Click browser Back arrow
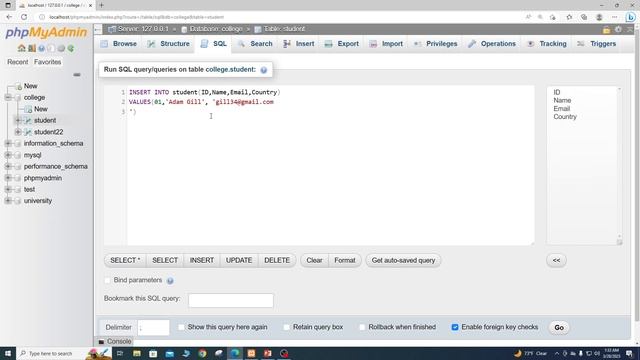Image resolution: width=640 pixels, height=360 pixels. tap(9, 17)
